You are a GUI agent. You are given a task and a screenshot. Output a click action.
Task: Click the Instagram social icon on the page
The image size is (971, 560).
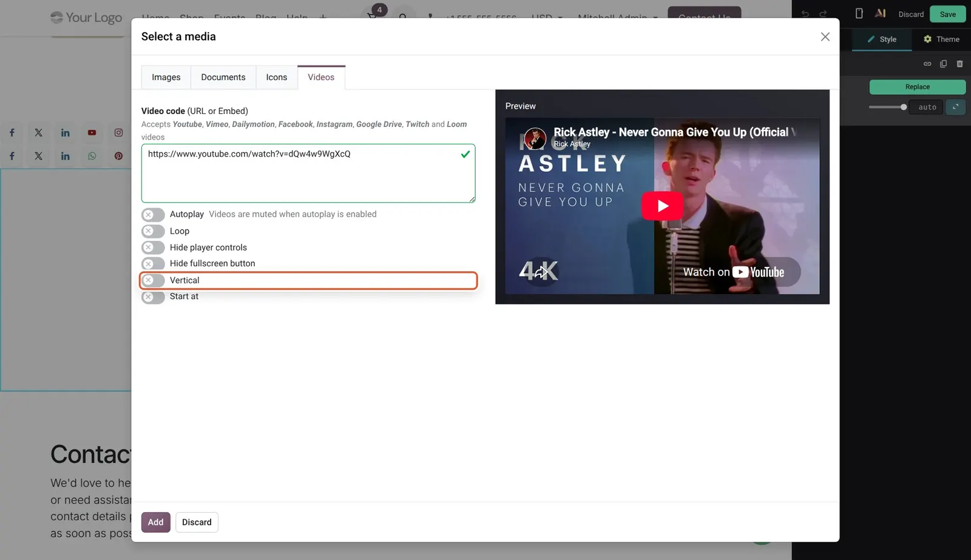[x=118, y=132]
